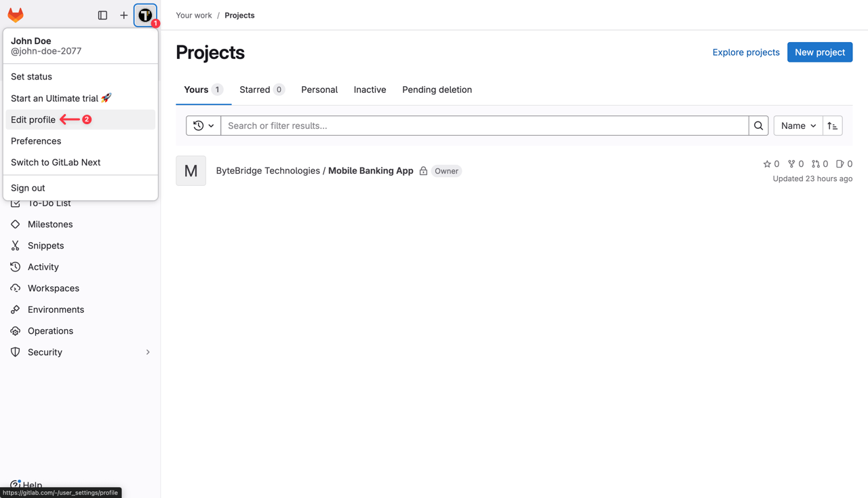Viewport: 868px width, 498px height.
Task: Click the New project button
Action: pyautogui.click(x=820, y=52)
